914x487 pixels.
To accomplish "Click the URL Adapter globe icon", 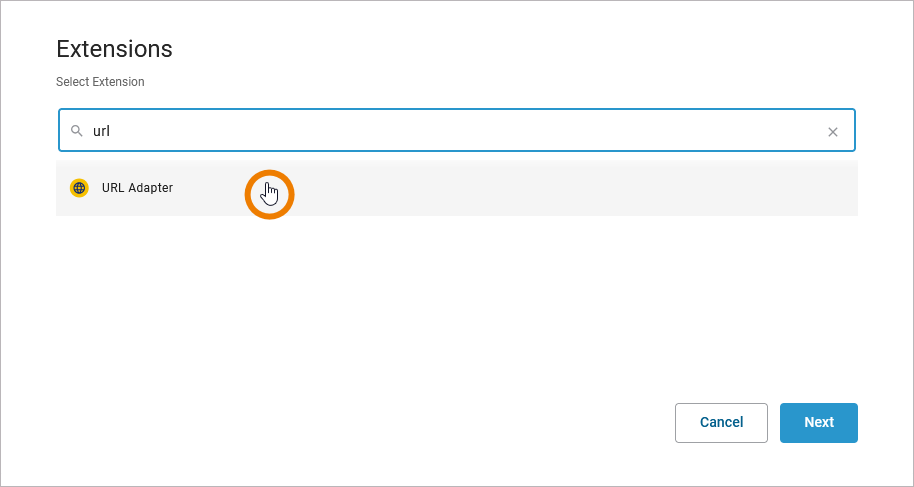I will (x=79, y=188).
